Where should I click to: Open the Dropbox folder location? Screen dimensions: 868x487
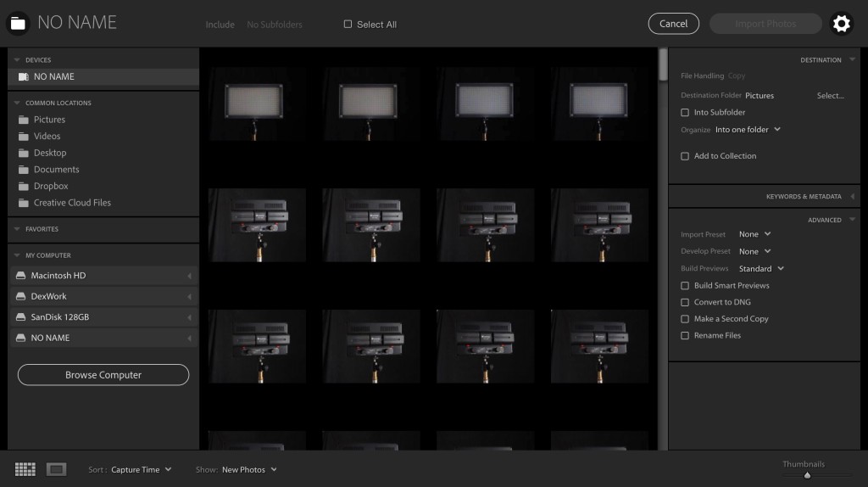click(x=51, y=187)
